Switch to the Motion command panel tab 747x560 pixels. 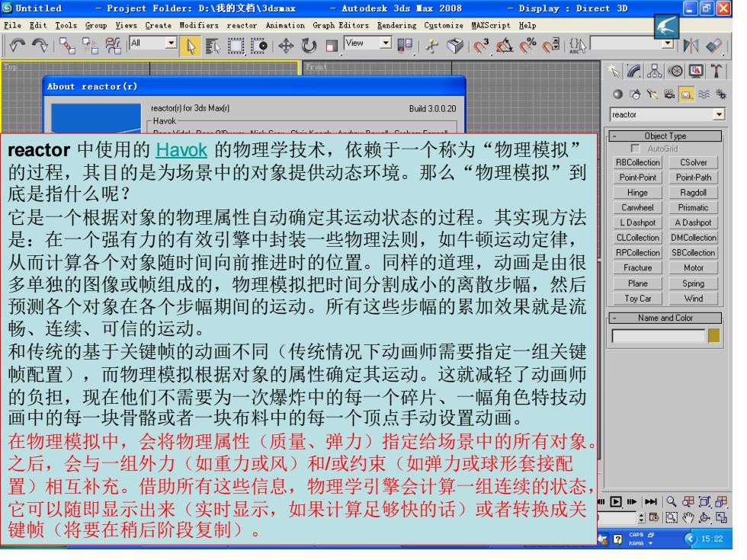tap(675, 72)
